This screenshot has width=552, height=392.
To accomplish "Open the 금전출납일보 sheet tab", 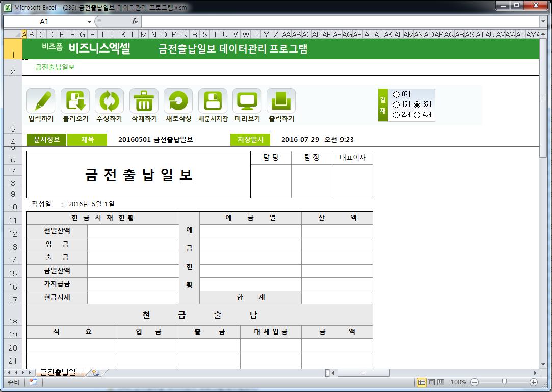I will [x=62, y=372].
